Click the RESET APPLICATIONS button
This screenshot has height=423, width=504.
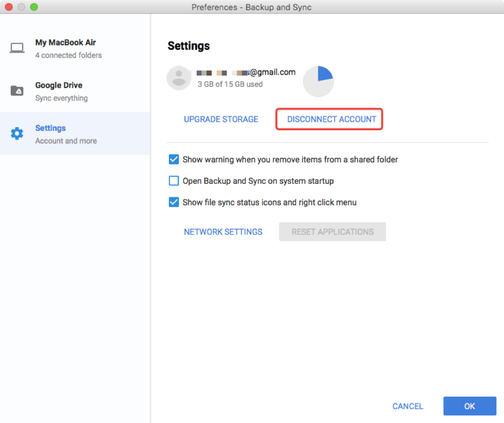click(332, 232)
